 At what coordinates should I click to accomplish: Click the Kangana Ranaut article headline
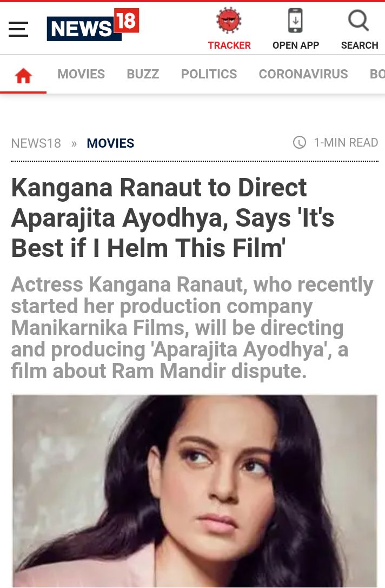172,218
